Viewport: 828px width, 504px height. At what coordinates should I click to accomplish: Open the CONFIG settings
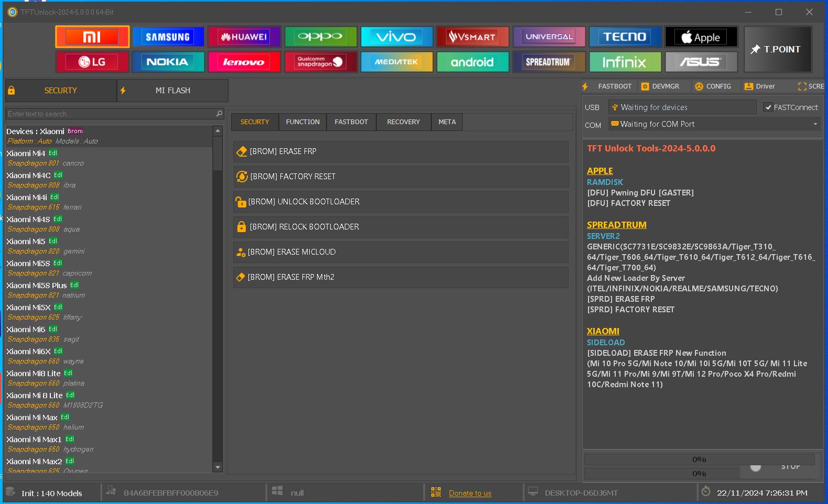tap(713, 86)
